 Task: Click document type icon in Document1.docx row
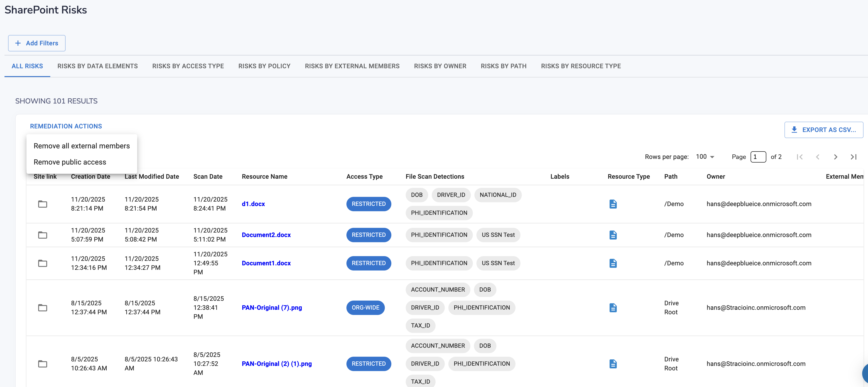[x=613, y=263]
